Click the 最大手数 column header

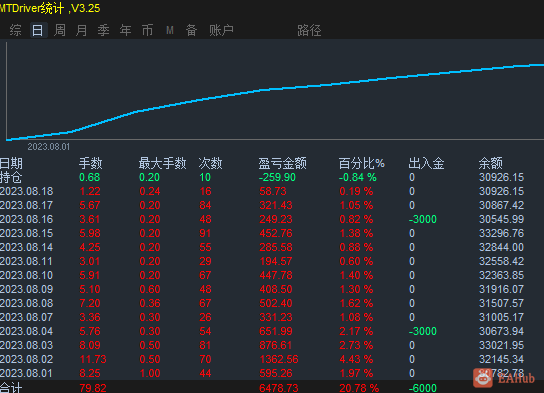click(162, 163)
